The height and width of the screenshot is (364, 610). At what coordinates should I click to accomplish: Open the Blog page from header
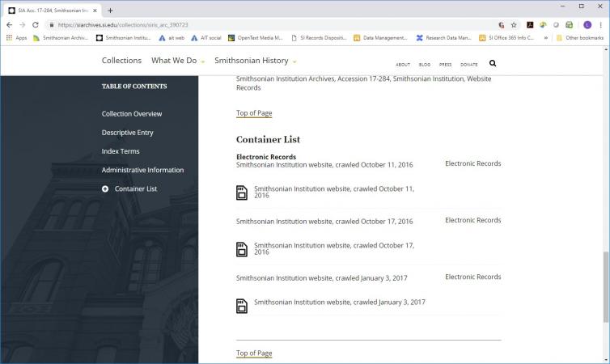point(425,65)
